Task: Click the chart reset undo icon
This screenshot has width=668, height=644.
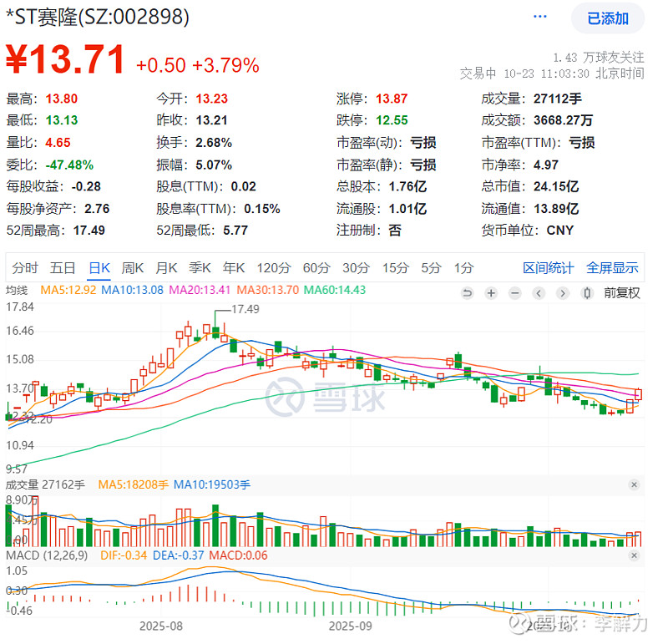Action: tap(468, 293)
